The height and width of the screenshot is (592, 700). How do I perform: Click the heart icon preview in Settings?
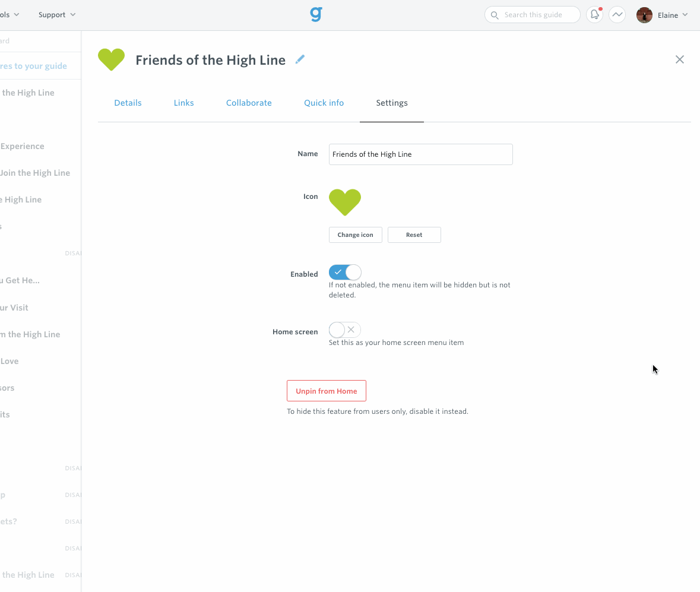click(x=344, y=202)
